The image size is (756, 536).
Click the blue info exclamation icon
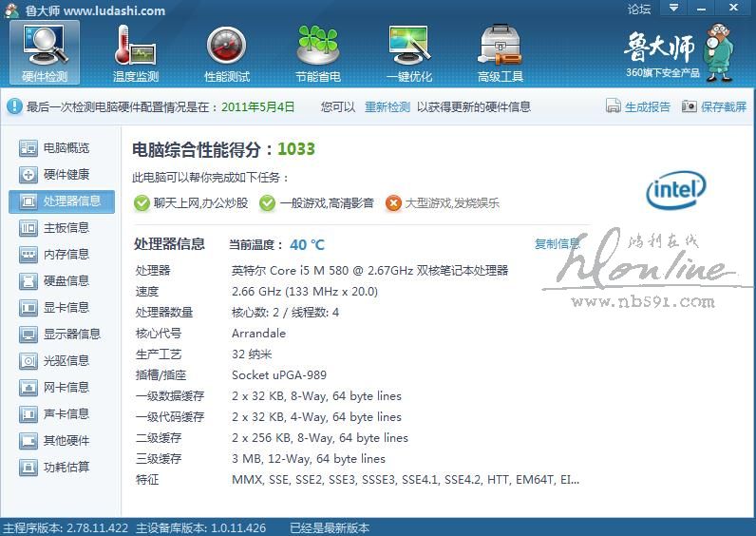click(x=14, y=106)
